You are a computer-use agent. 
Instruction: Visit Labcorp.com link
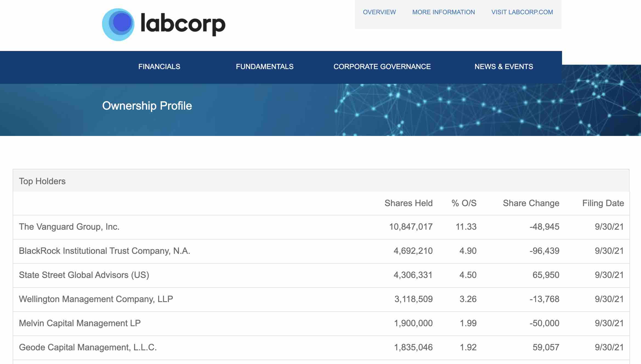[522, 12]
